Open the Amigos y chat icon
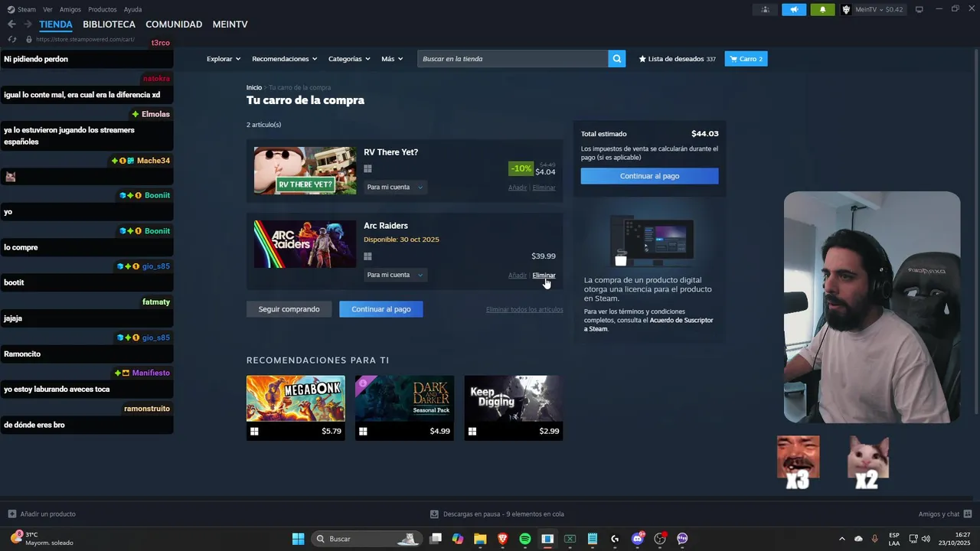Viewport: 980px width, 551px height. (x=968, y=514)
